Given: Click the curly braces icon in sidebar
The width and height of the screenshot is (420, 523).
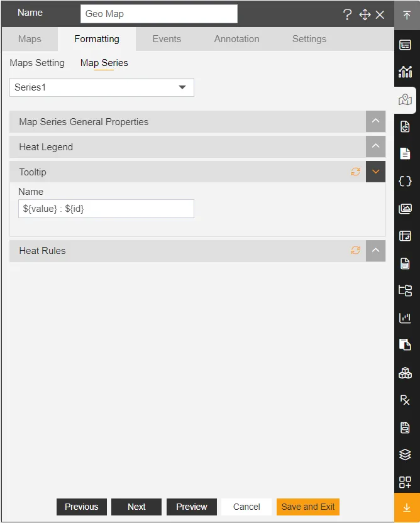Looking at the screenshot, I should [x=405, y=182].
